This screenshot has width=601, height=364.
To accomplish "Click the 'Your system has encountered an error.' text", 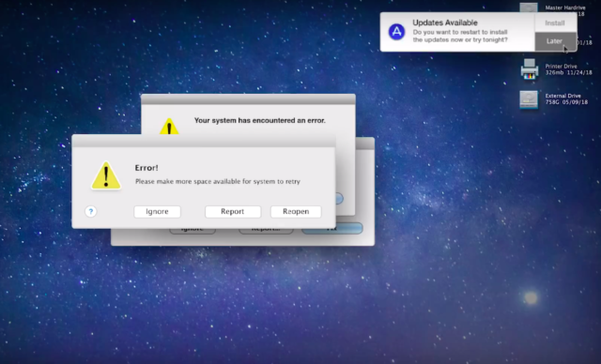I will [x=260, y=121].
